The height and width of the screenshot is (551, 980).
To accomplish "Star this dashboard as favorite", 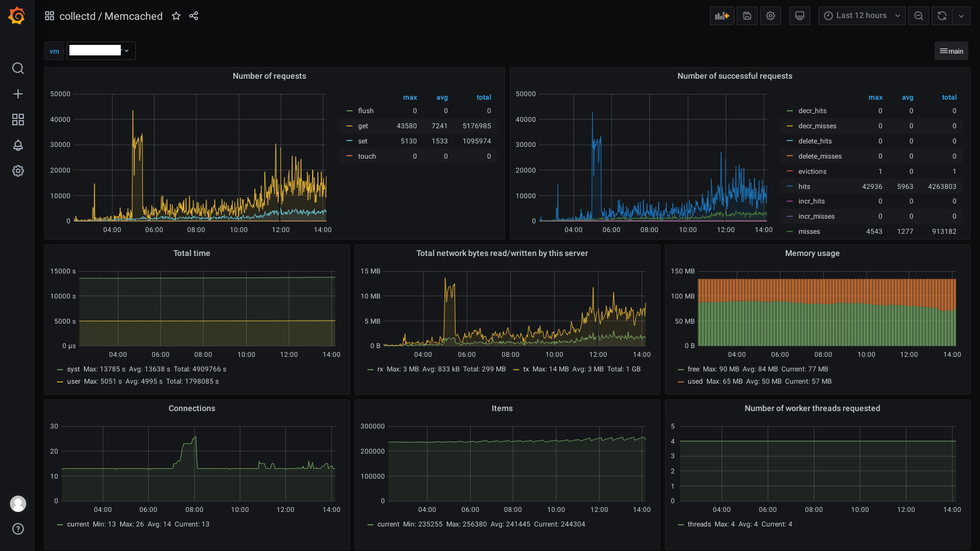I will point(176,16).
